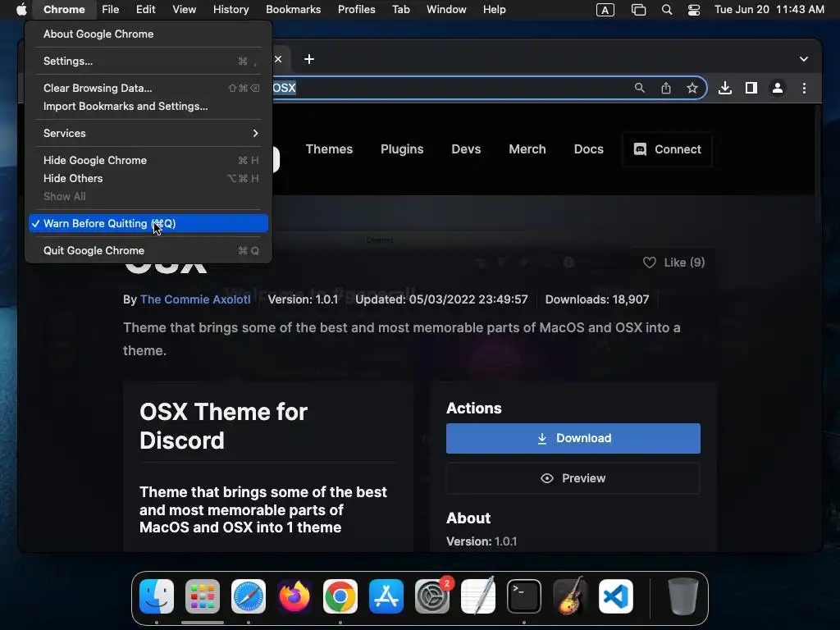Open Chrome downloads icon
Viewport: 840px width, 630px height.
(x=725, y=88)
